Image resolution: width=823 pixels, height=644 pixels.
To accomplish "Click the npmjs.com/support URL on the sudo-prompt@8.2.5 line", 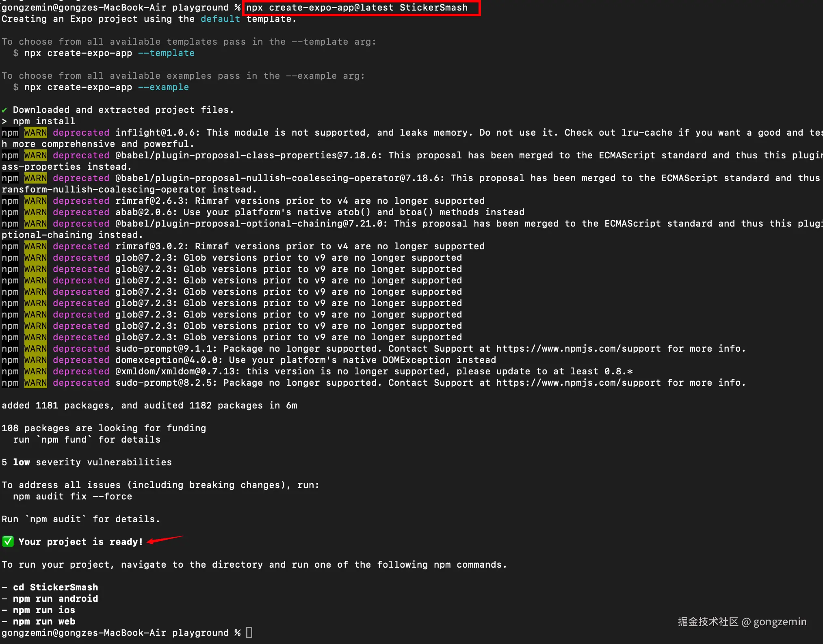I will 578,383.
